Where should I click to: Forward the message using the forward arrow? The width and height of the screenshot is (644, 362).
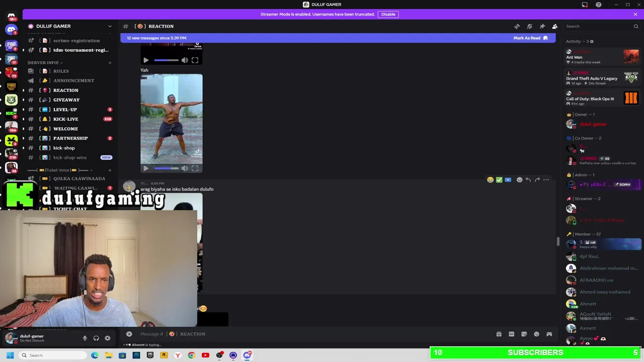[537, 179]
